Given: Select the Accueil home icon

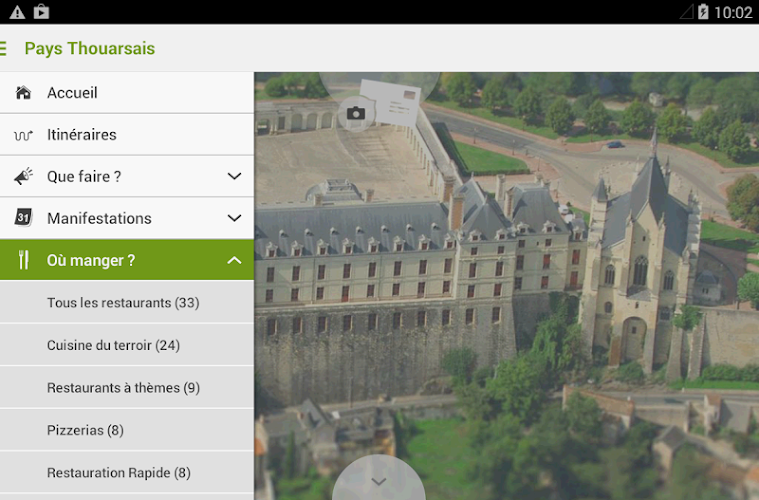Looking at the screenshot, I should coord(23,92).
